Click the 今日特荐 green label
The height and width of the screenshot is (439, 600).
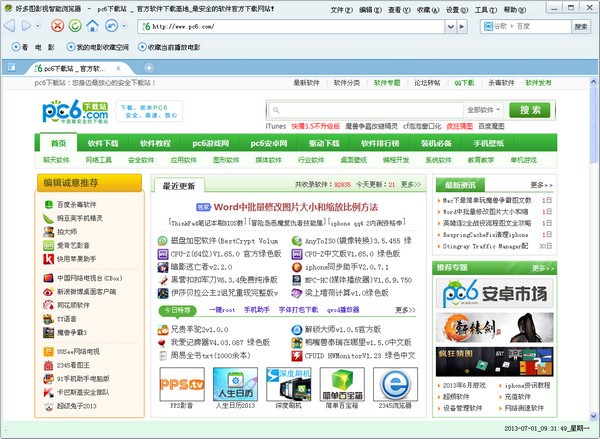178,310
